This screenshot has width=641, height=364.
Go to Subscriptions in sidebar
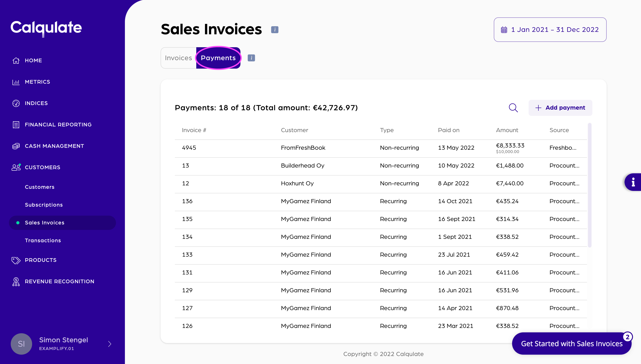[44, 205]
